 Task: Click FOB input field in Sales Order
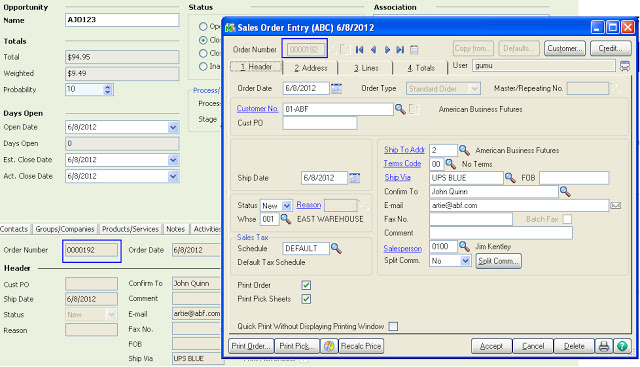click(x=574, y=178)
